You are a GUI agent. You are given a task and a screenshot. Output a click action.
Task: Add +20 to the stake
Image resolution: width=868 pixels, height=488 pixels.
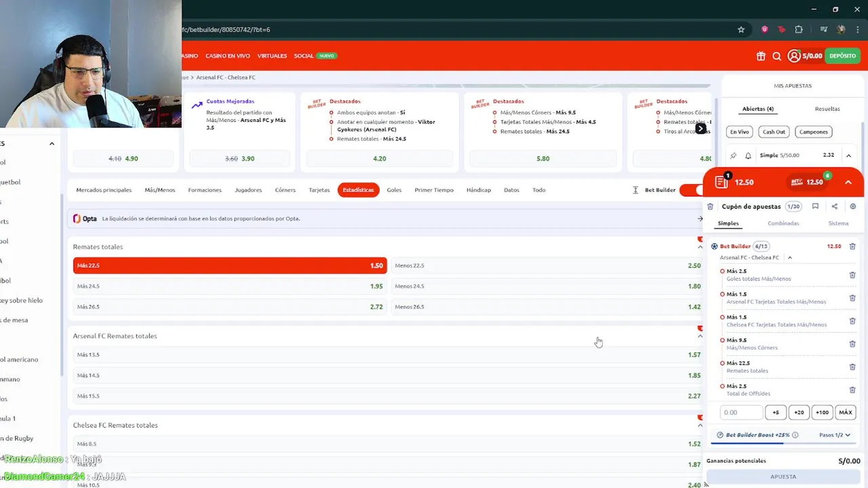(x=799, y=412)
